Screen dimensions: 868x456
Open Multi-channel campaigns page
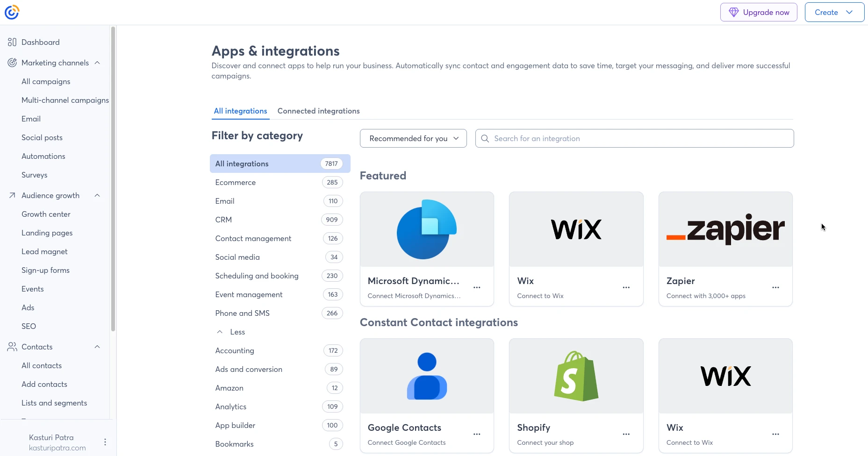click(65, 100)
